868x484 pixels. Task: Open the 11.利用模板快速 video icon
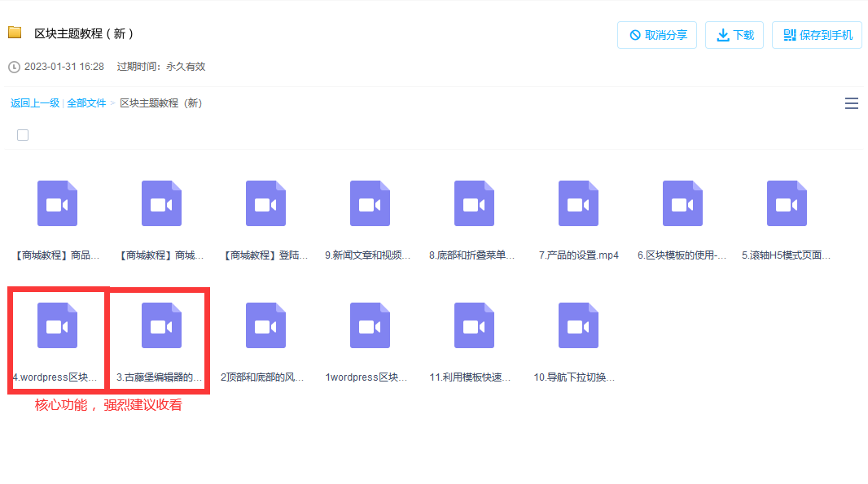point(474,325)
